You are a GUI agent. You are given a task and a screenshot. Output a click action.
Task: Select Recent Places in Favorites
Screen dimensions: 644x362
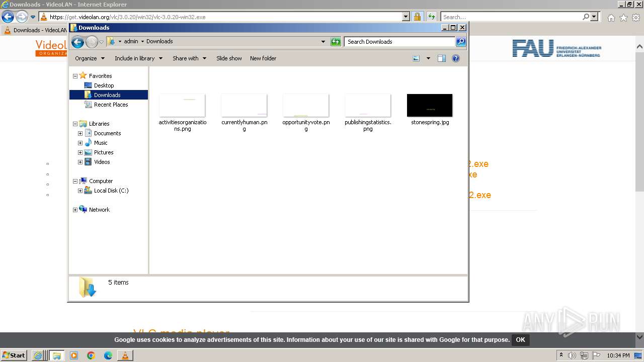point(111,105)
